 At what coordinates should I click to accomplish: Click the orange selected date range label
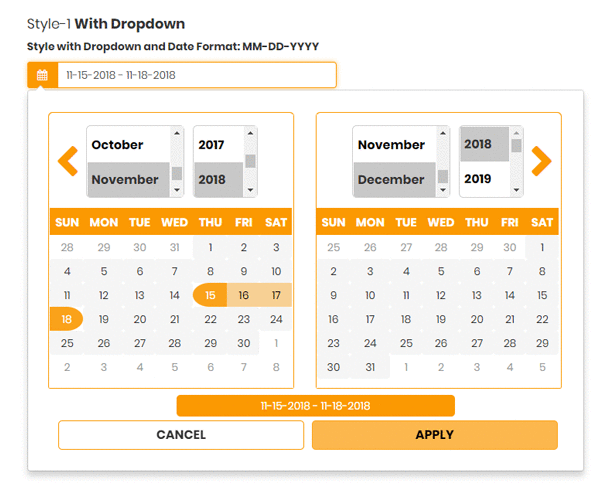tap(315, 406)
